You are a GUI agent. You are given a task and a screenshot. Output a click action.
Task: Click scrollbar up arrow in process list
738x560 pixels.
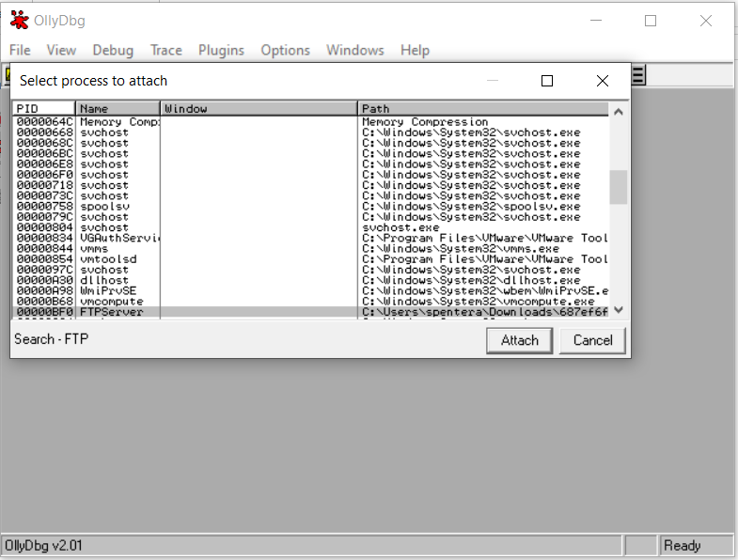[x=619, y=112]
